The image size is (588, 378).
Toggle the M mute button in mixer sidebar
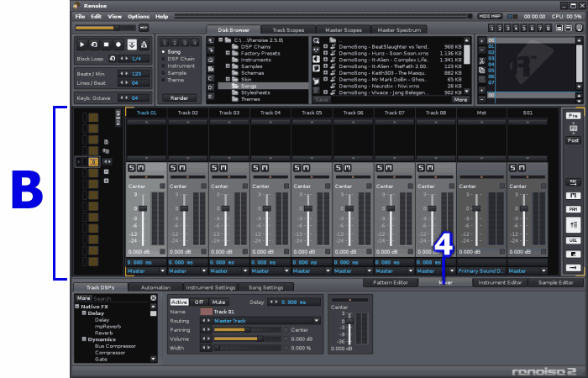point(573,196)
